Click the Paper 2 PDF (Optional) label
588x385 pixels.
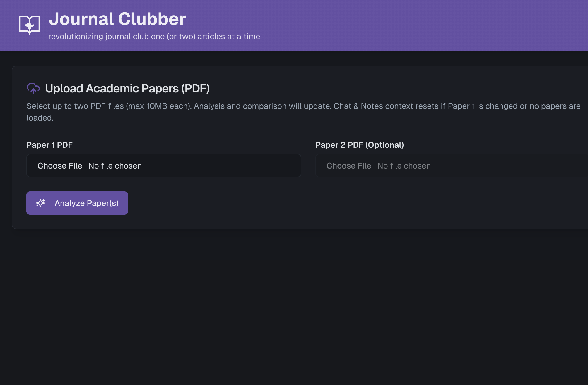360,145
